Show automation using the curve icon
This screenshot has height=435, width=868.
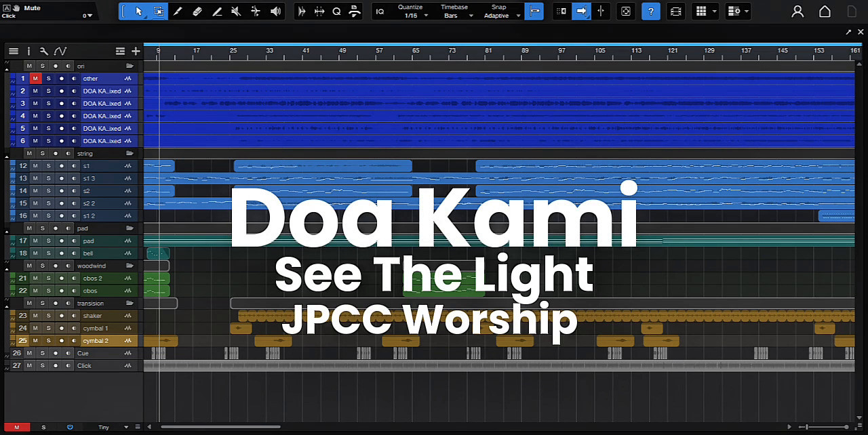click(x=60, y=51)
